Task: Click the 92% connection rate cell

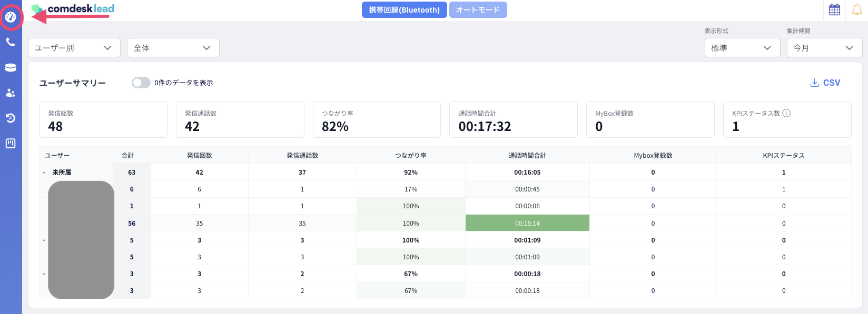Action: click(x=411, y=173)
